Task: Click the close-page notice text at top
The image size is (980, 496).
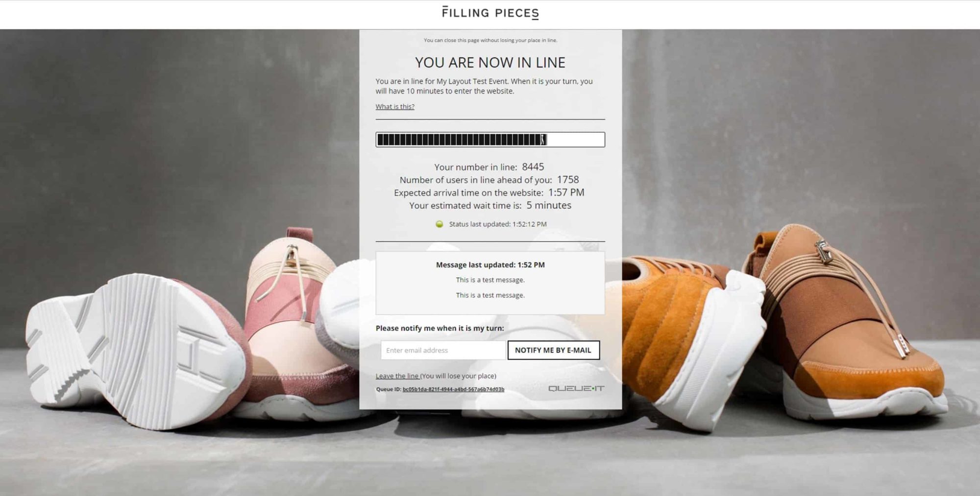Action: point(490,40)
